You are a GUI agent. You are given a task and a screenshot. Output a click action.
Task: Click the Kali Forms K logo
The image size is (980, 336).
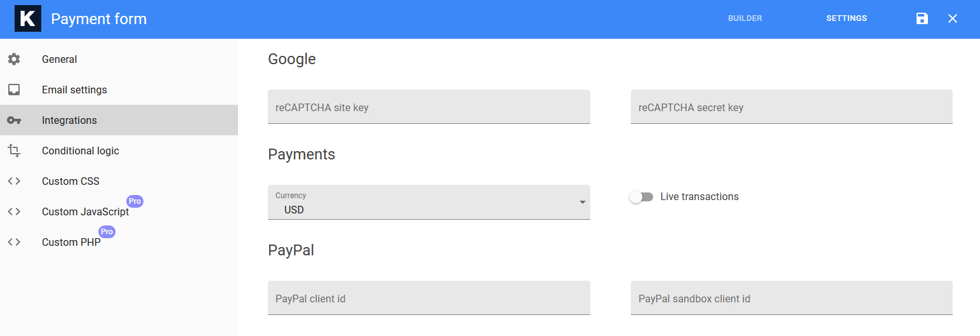(28, 18)
